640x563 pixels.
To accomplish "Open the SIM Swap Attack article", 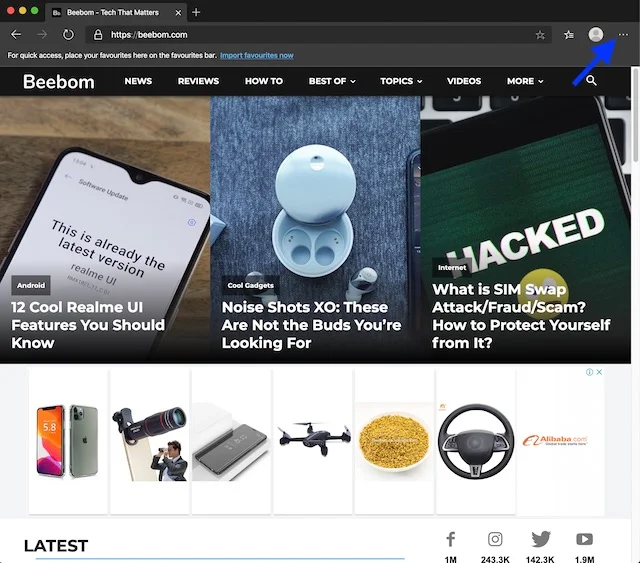I will (521, 316).
